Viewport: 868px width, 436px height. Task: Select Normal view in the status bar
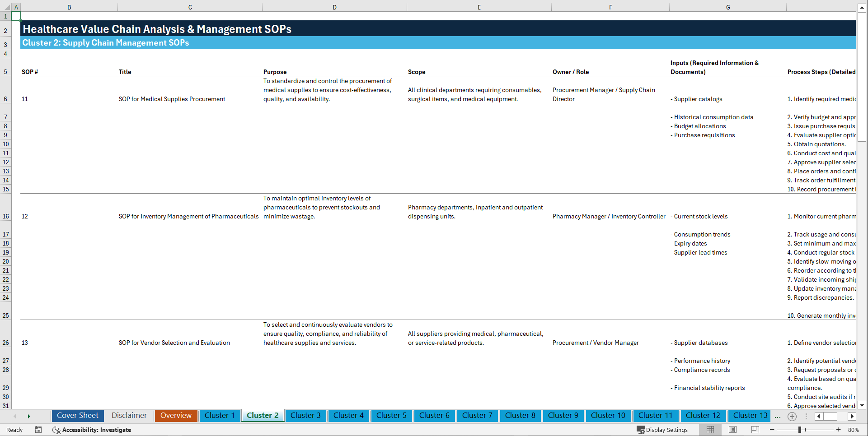click(x=710, y=430)
